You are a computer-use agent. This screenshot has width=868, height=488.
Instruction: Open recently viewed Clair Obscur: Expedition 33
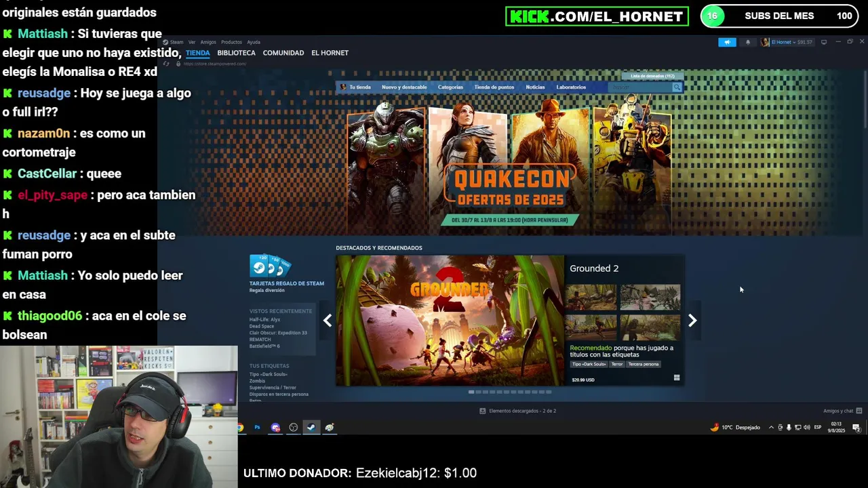click(x=278, y=333)
